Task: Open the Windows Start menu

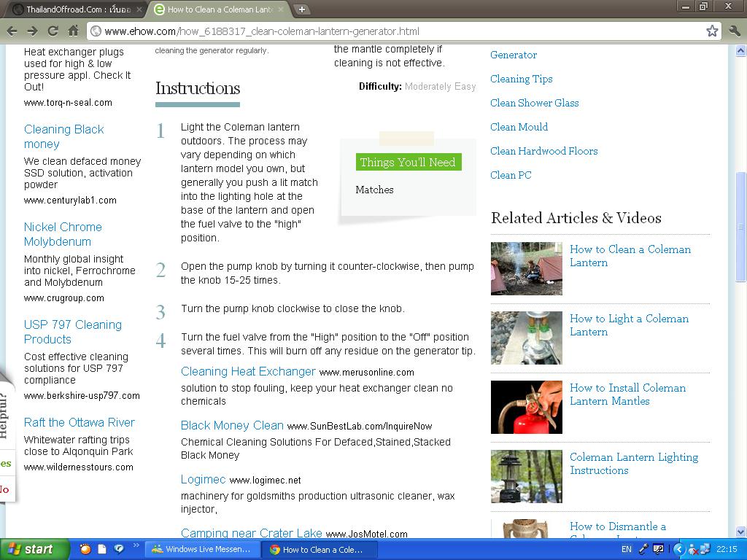Action: 34,549
